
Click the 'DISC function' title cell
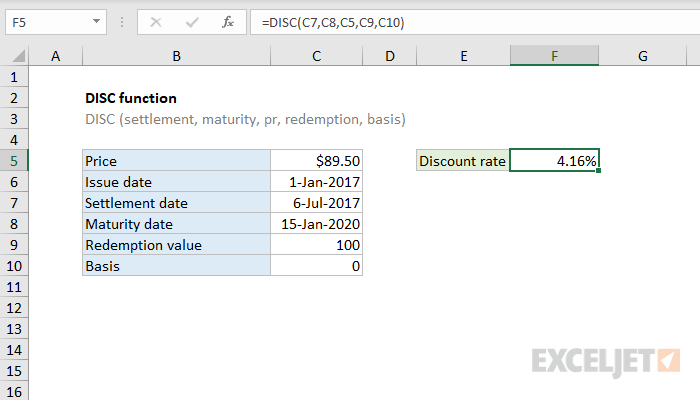pos(131,98)
